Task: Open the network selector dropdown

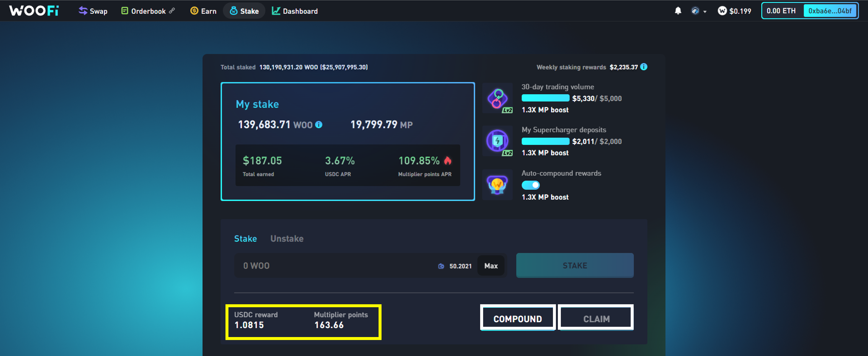Action: [699, 11]
